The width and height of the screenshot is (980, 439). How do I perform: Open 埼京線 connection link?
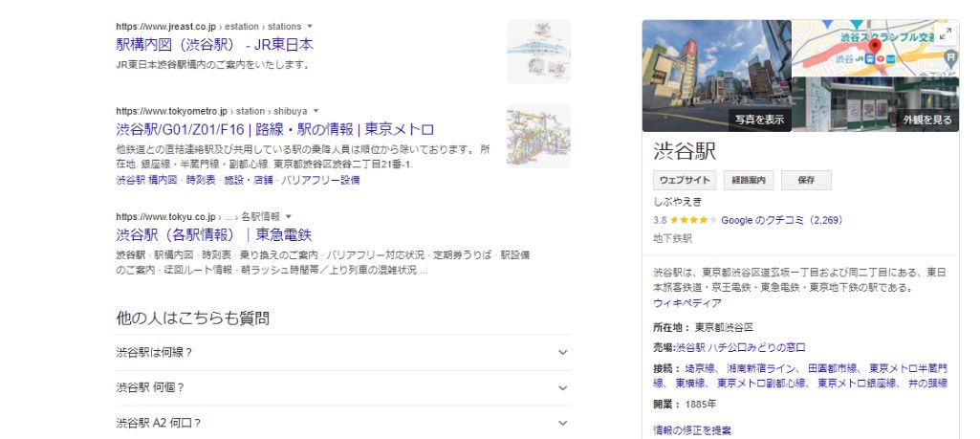[700, 367]
